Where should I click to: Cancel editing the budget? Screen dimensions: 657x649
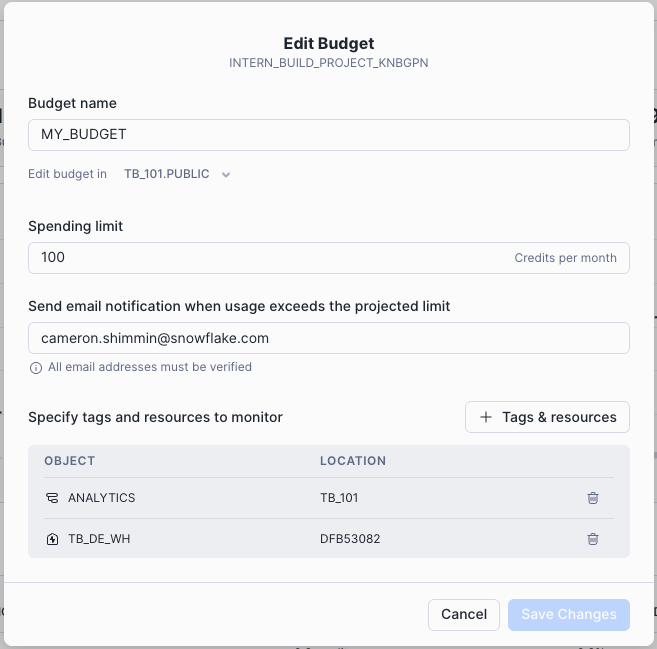463,614
